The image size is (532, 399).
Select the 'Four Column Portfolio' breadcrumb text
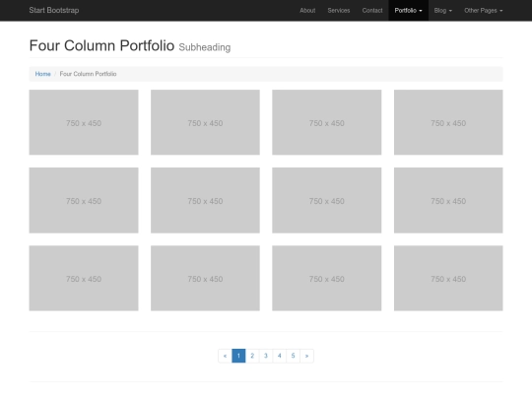click(88, 74)
